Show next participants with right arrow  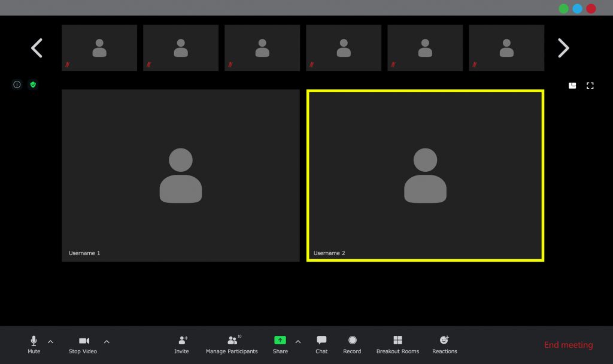click(563, 48)
